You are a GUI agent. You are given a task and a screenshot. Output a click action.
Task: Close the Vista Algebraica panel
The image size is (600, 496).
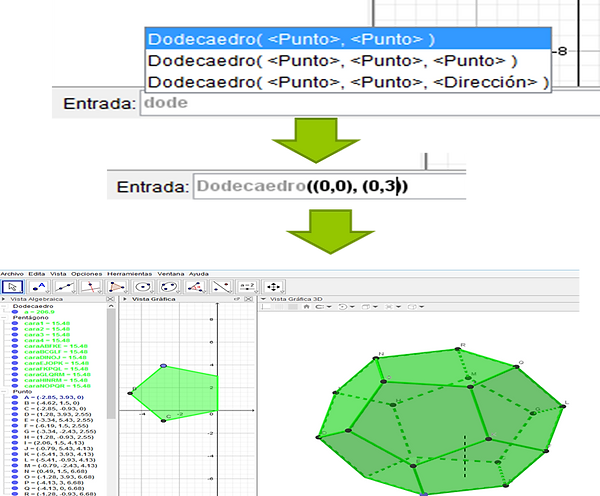coord(110,299)
